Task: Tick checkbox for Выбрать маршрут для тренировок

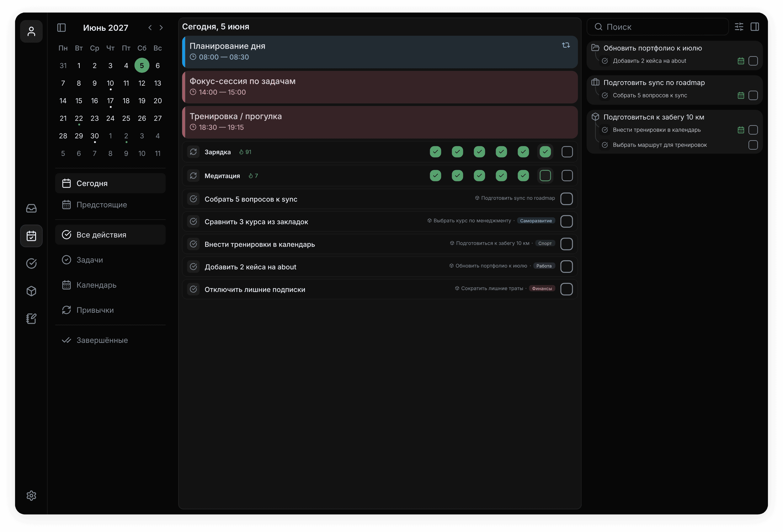Action: [x=753, y=145]
